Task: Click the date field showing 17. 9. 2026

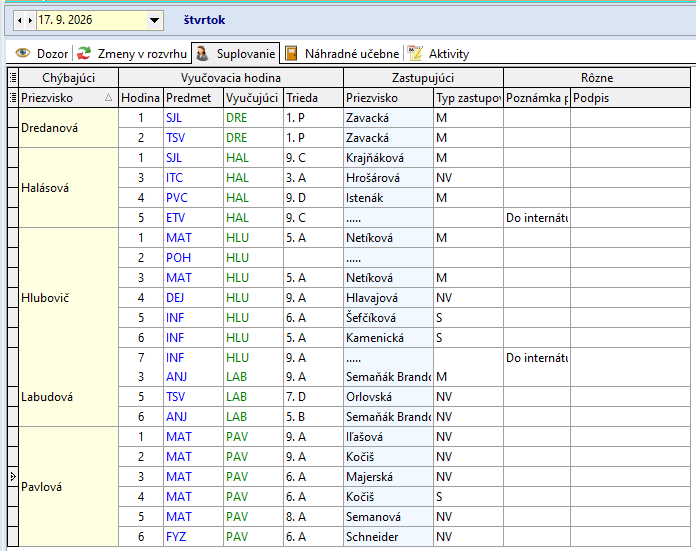Action: tap(91, 20)
